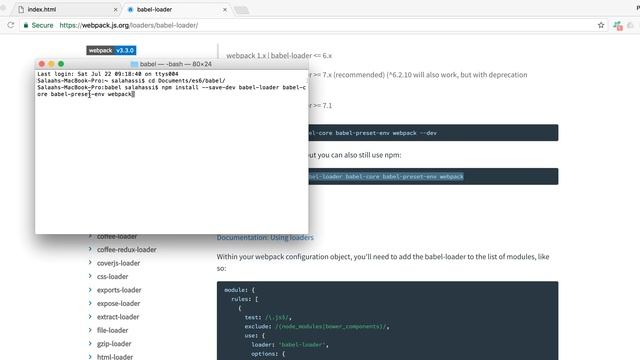The height and width of the screenshot is (360, 640).
Task: Open the expose-loader sidebar link
Action: [118, 304]
